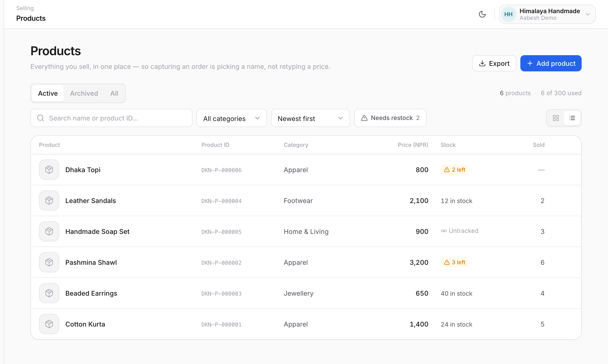The image size is (608, 364).
Task: Open the Newest first sort dropdown
Action: click(310, 118)
